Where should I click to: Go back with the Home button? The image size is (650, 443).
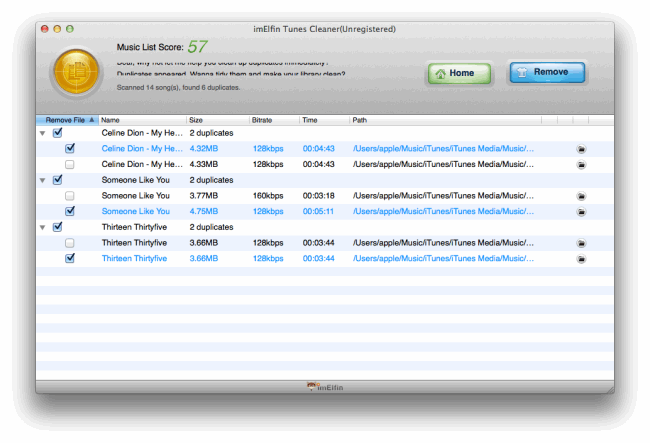click(x=459, y=73)
